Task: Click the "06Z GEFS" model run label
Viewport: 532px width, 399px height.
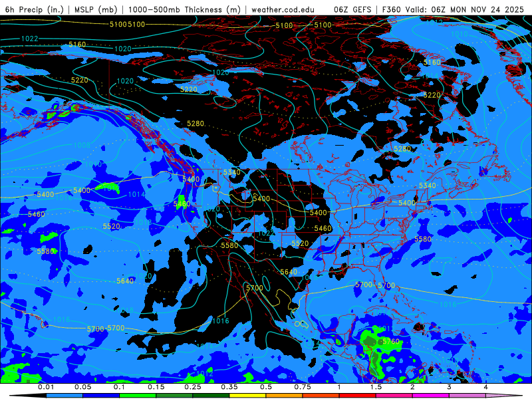Action: 352,9
